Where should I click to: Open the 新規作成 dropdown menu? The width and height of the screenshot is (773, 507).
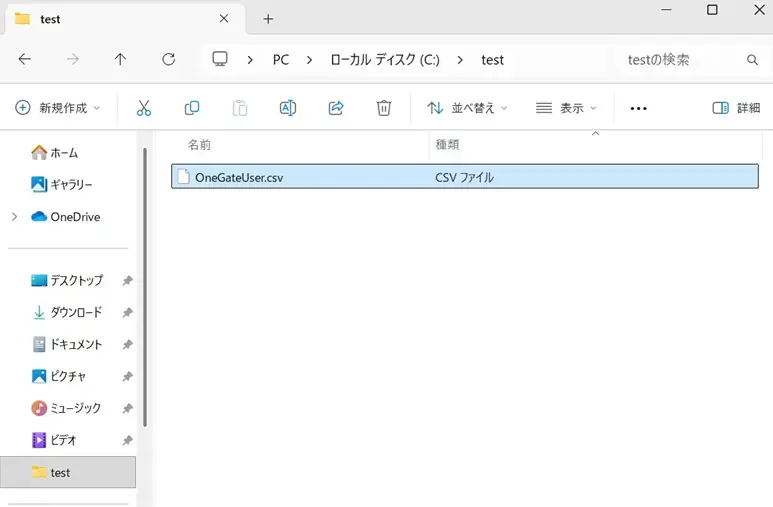(58, 108)
